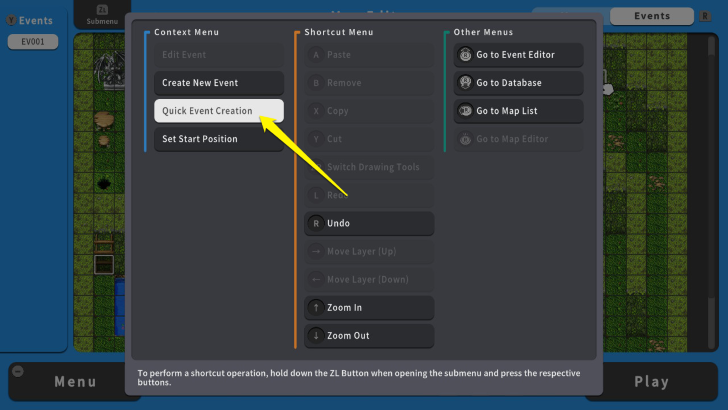Click the Other Menus heading
The image size is (728, 410).
pyautogui.click(x=483, y=32)
